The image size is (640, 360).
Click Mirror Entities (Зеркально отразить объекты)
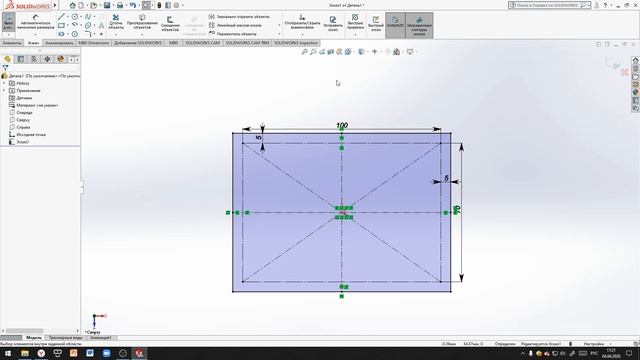239,17
